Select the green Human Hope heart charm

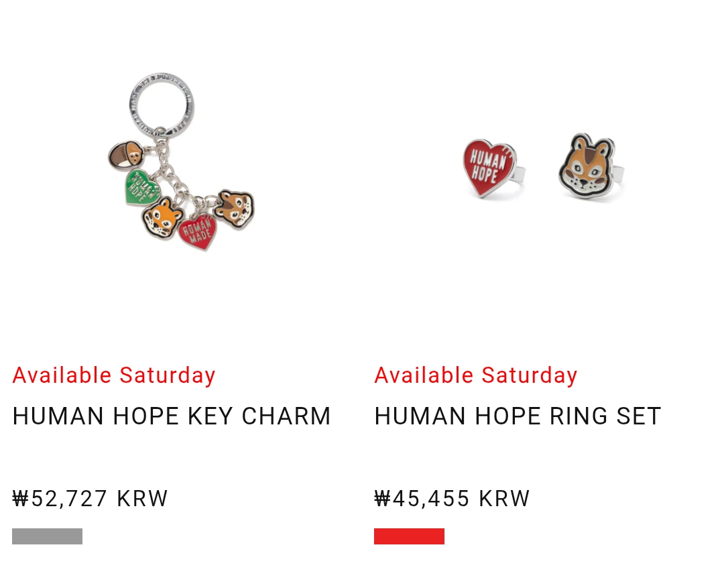pos(141,186)
